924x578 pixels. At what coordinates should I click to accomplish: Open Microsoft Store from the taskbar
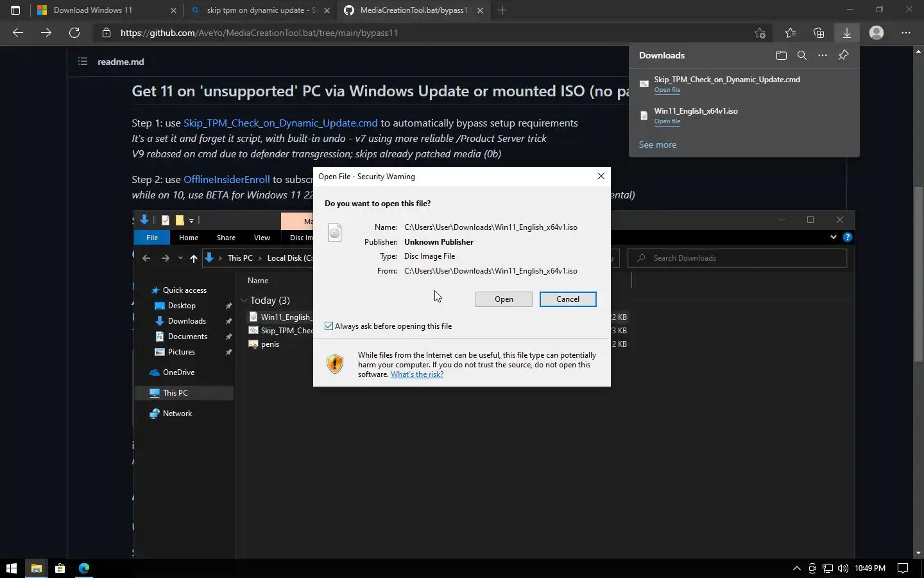[60, 568]
